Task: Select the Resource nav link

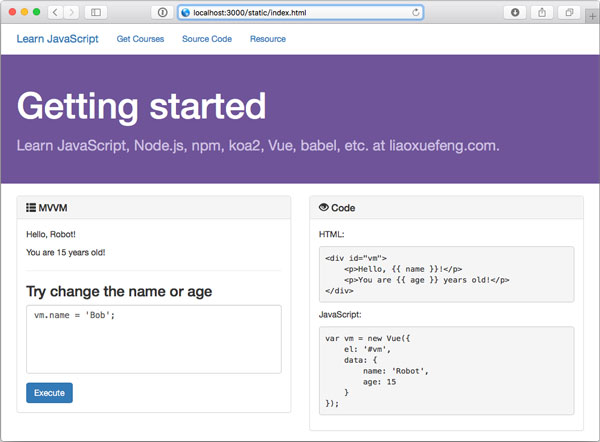Action: coord(268,39)
